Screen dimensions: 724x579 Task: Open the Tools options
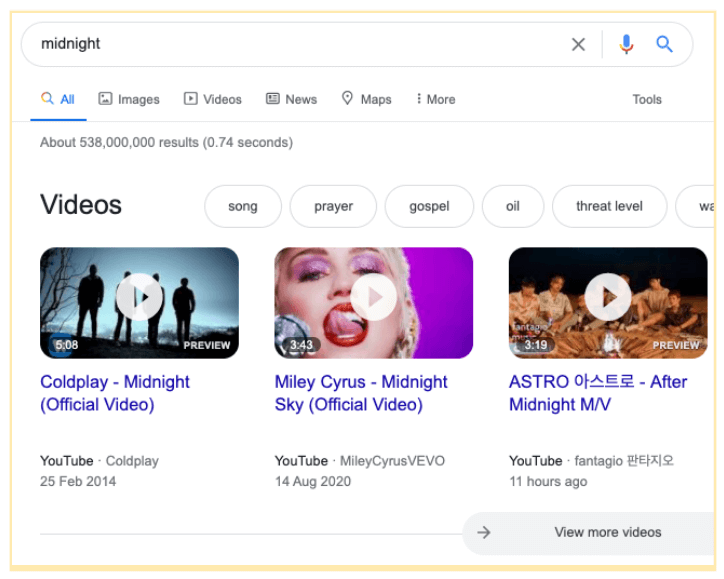point(646,99)
